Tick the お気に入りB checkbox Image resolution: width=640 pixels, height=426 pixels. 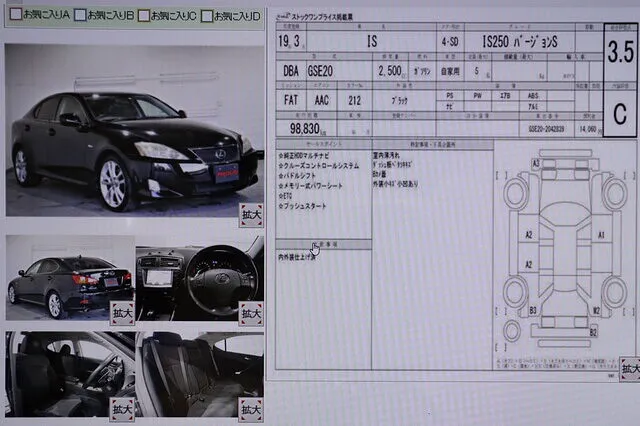pos(80,15)
